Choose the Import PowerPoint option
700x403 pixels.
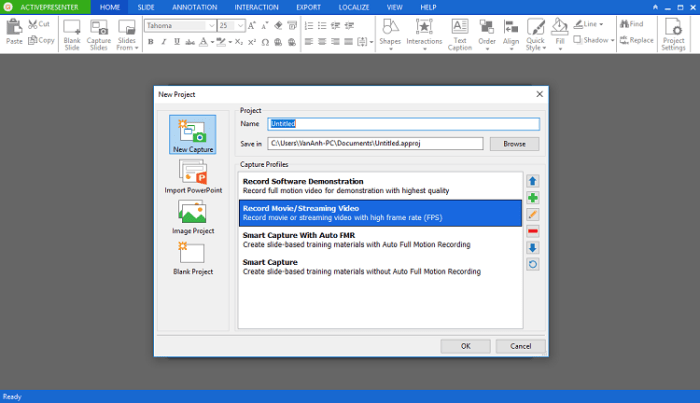[x=193, y=175]
